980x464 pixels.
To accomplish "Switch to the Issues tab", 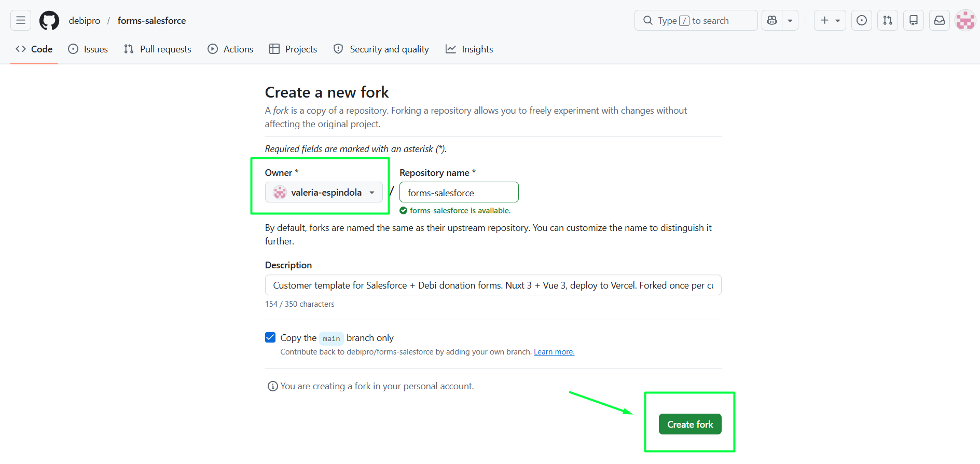I will click(88, 49).
